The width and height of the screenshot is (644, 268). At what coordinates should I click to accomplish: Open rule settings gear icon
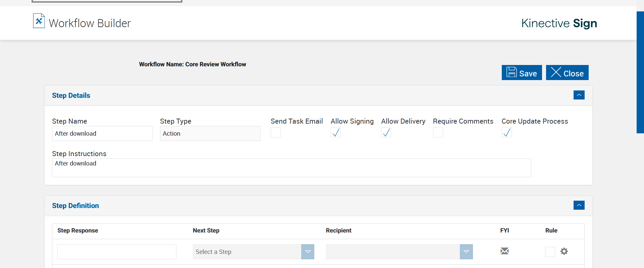[x=564, y=251]
